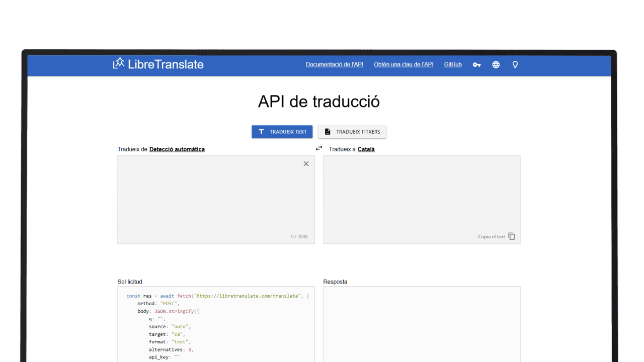Click the LibreTranslate logo icon
644x362 pixels.
click(119, 63)
